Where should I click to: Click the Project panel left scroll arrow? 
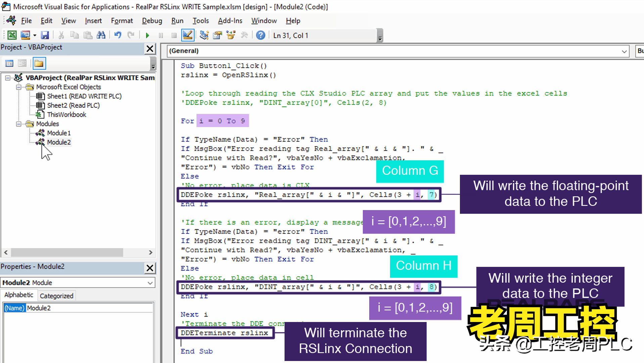point(6,252)
